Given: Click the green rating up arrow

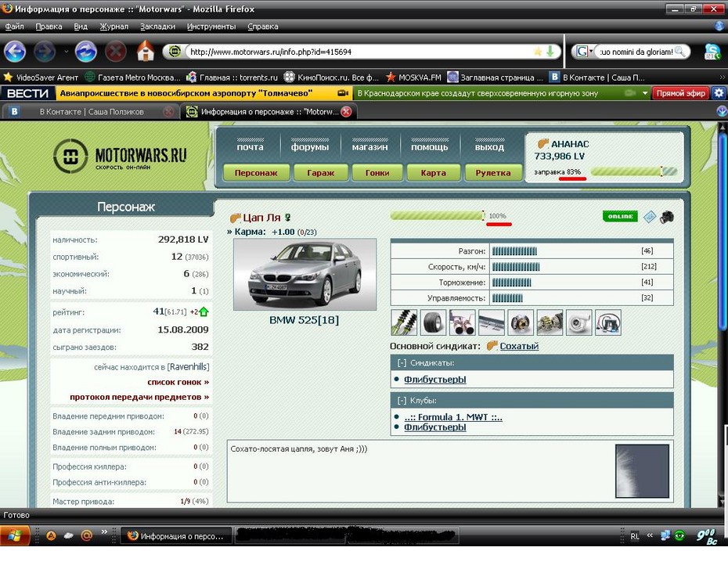Looking at the screenshot, I should pyautogui.click(x=204, y=312).
